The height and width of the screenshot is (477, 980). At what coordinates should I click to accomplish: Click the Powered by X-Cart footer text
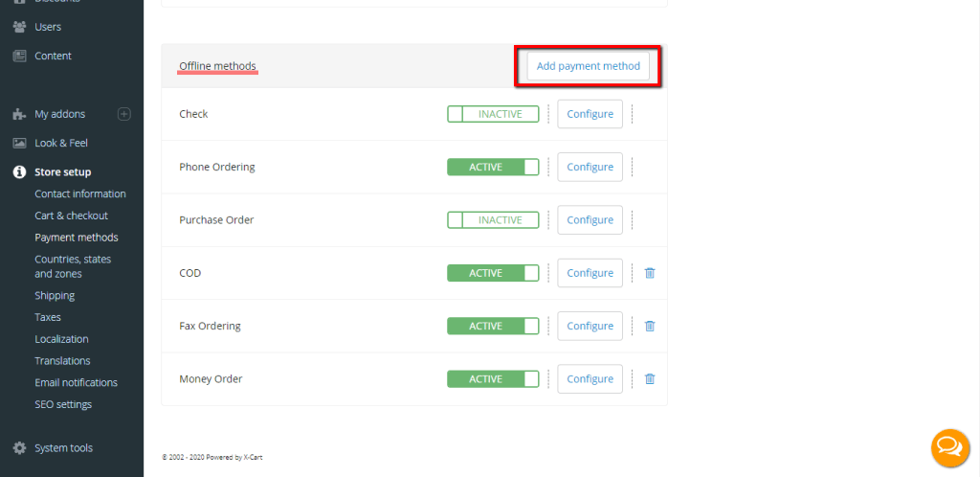212,458
